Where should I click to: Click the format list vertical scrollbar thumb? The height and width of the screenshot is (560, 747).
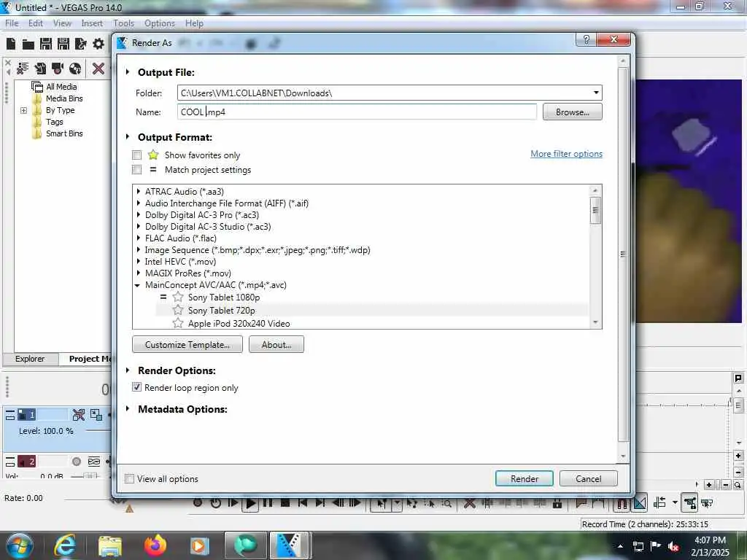pyautogui.click(x=595, y=210)
